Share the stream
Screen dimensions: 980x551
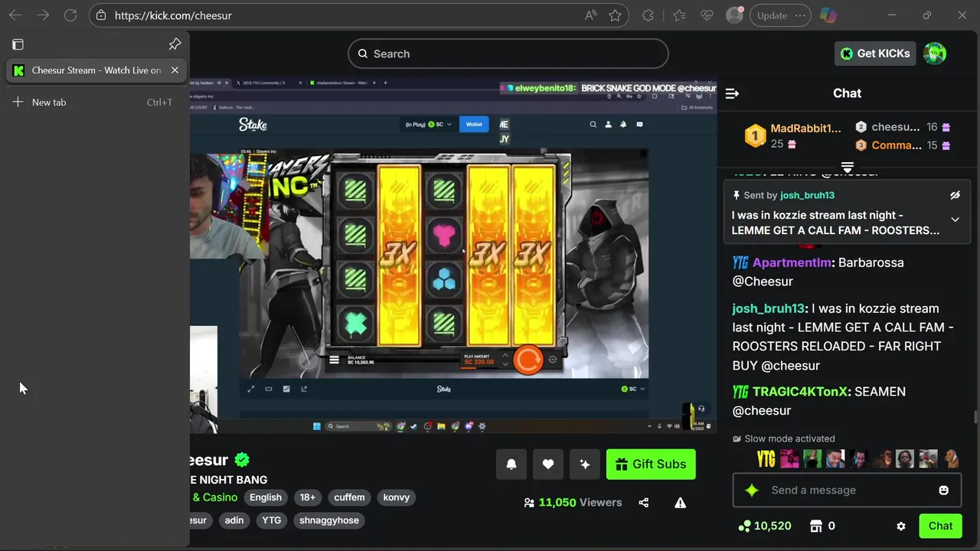643,503
